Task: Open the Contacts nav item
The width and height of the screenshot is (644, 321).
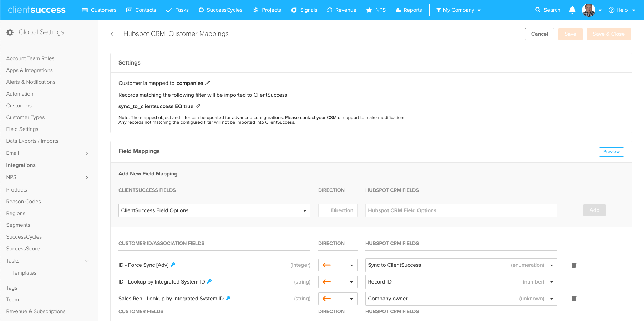Action: (141, 10)
